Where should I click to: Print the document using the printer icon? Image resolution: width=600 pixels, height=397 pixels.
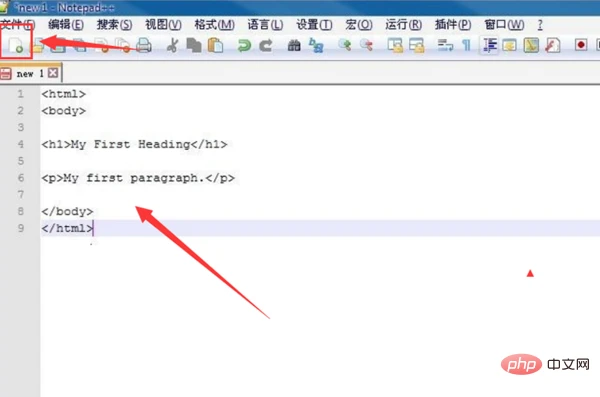pyautogui.click(x=144, y=46)
